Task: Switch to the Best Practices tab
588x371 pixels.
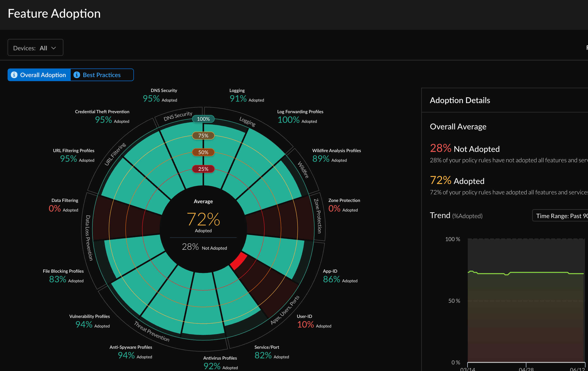Action: (x=102, y=75)
